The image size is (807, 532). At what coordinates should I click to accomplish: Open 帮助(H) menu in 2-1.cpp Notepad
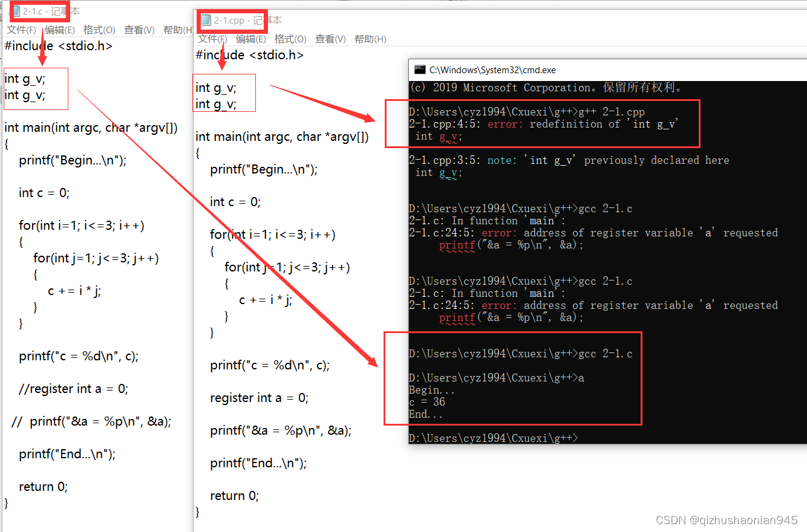[x=370, y=39]
